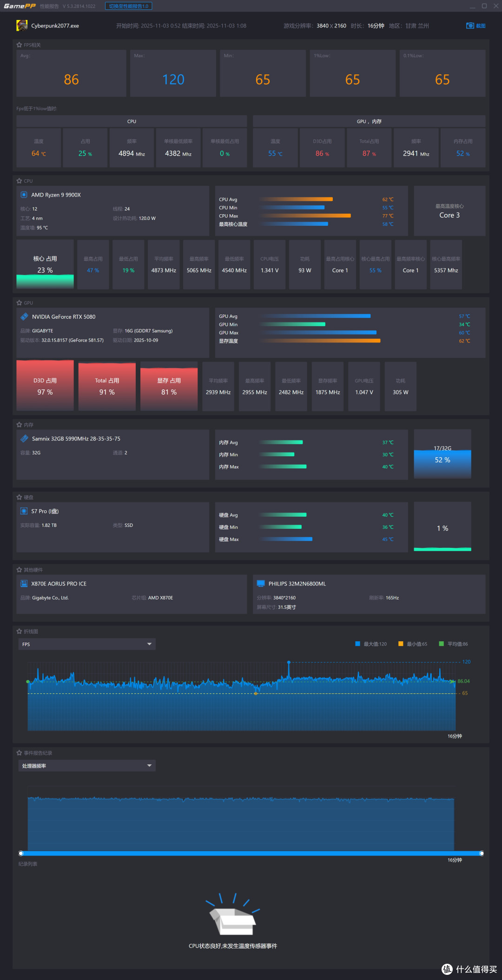
Task: Click the PHILIPS monitor icon
Action: [x=261, y=584]
